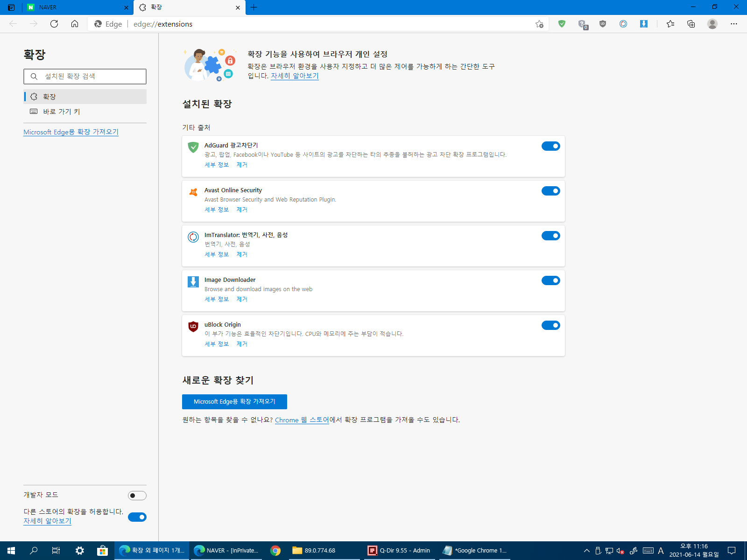This screenshot has width=747, height=560.
Task: Open Q-Dir 9.55 Admin from taskbar
Action: point(399,551)
